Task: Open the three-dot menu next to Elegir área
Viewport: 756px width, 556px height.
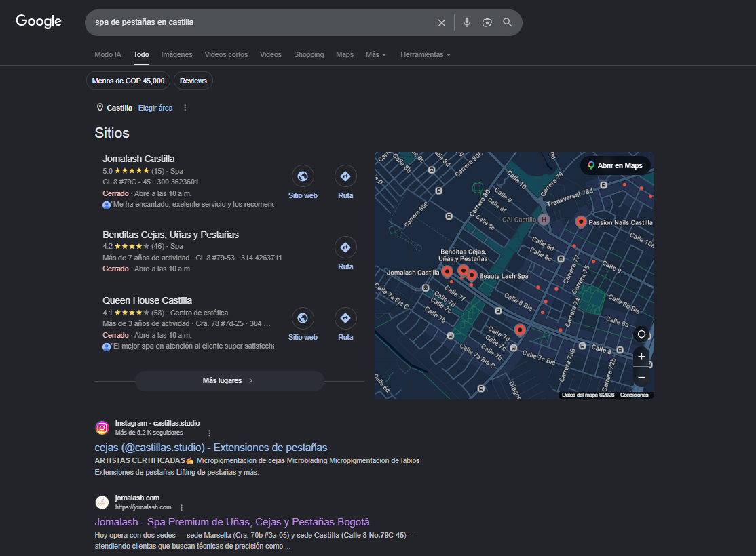Action: point(185,108)
